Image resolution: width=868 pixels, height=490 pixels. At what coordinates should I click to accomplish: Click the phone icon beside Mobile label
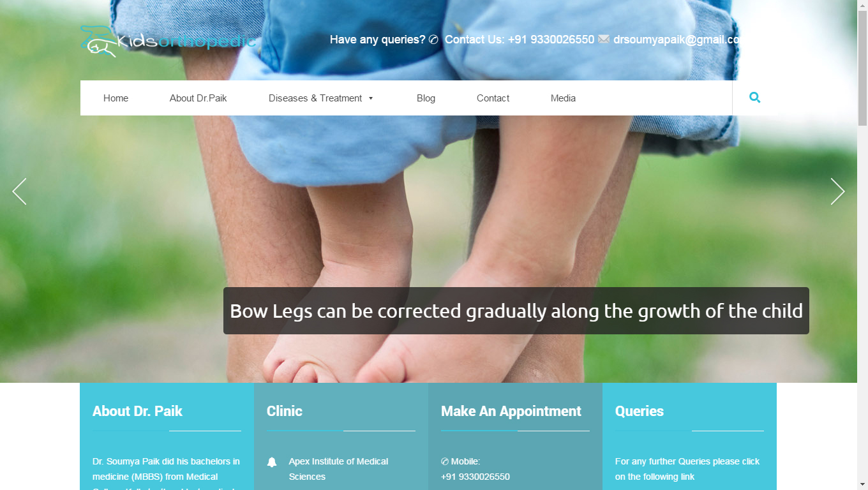click(x=445, y=461)
